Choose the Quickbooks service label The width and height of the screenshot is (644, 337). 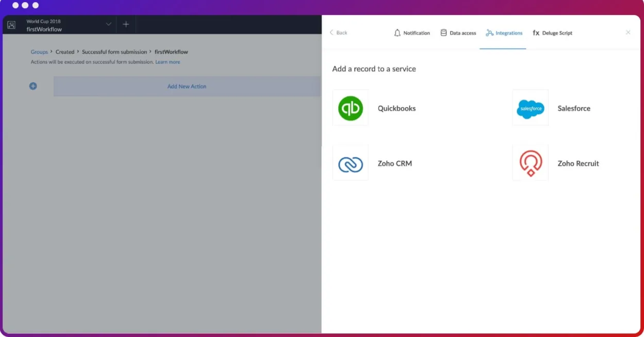[x=397, y=108]
